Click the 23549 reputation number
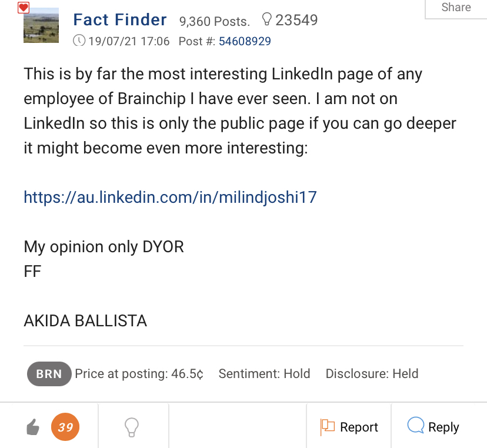Image resolution: width=487 pixels, height=448 pixels. tap(296, 20)
